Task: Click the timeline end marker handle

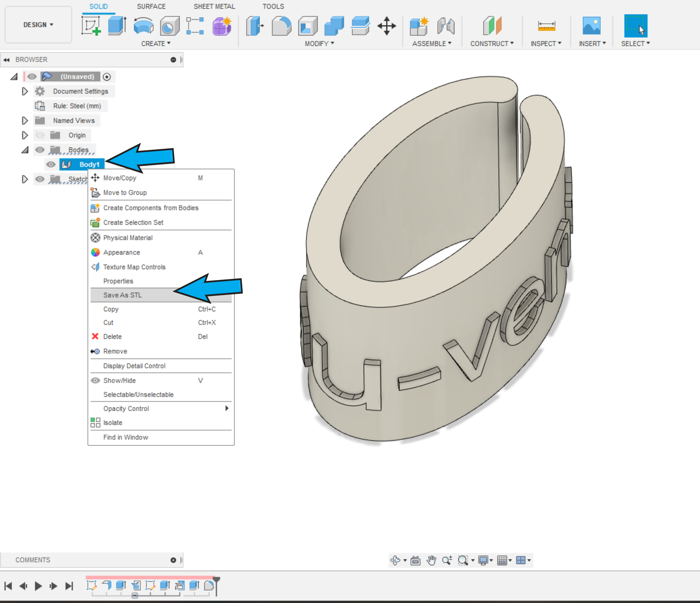Action: tap(216, 579)
